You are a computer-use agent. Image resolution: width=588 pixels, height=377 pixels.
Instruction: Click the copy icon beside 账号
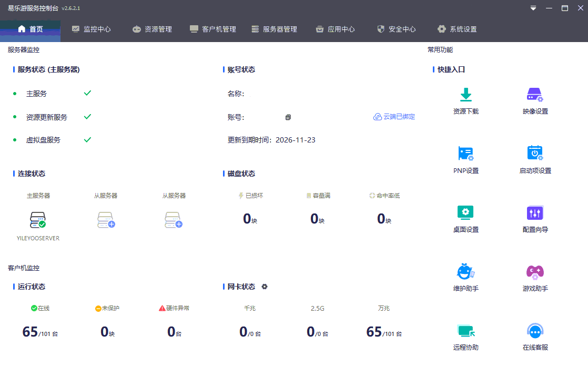(288, 117)
